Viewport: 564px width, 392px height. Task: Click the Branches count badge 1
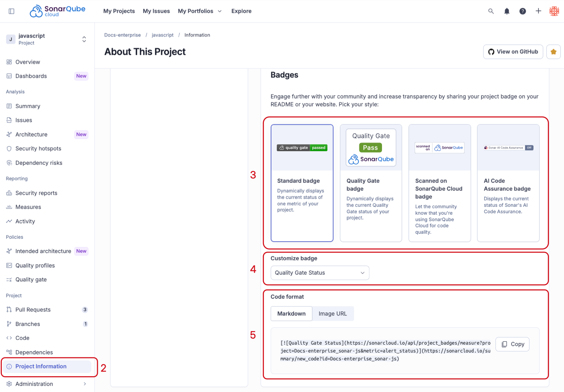(85, 324)
